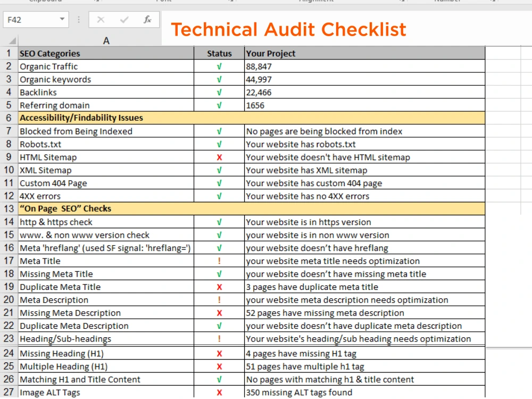Select the cell with value 1656
The width and height of the screenshot is (532, 399).
[x=365, y=105]
